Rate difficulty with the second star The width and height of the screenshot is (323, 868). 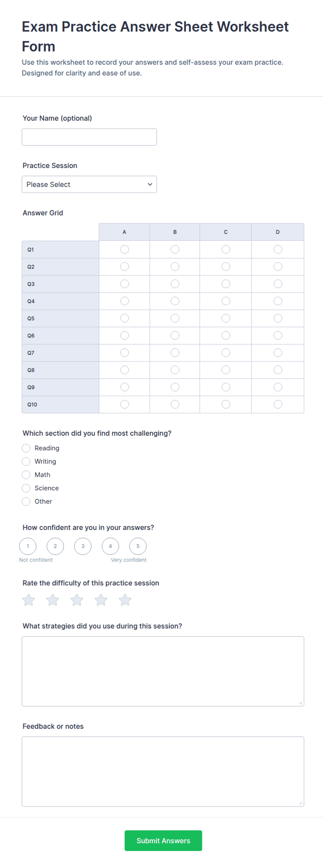(53, 600)
